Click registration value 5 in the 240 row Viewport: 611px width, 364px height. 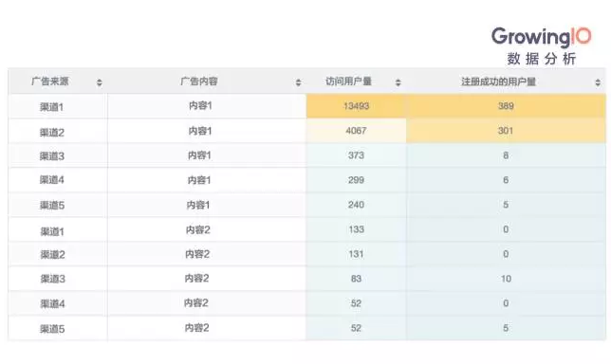click(506, 205)
